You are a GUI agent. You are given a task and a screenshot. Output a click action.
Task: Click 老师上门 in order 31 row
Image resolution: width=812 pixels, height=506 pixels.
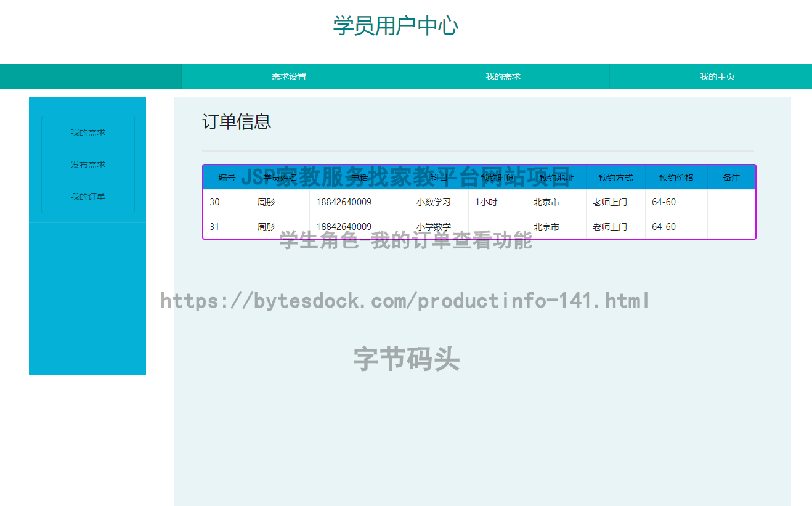point(615,227)
